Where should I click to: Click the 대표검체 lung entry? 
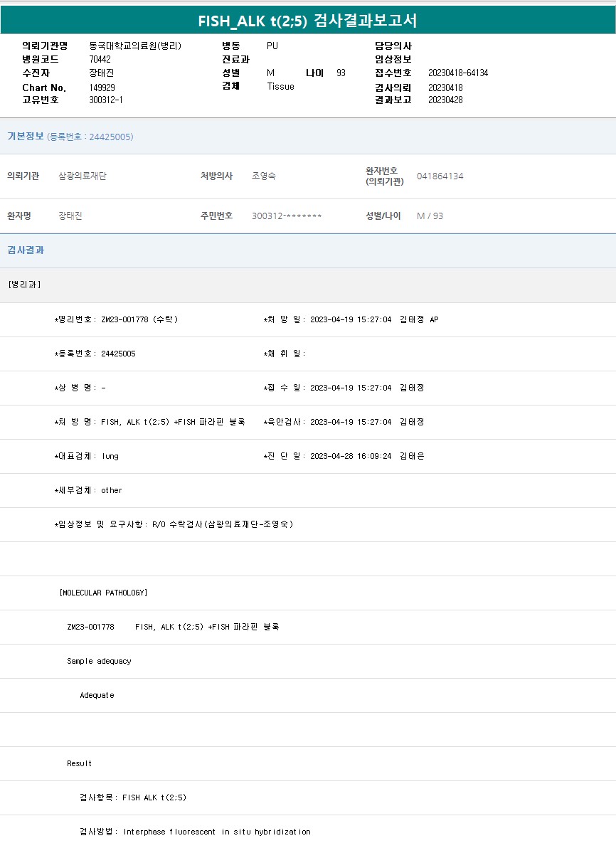87,456
